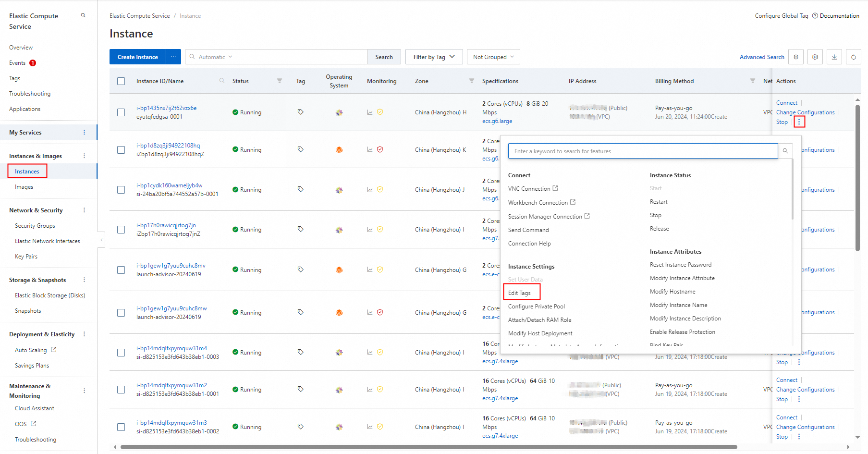Click the Create Instance button

coord(138,57)
